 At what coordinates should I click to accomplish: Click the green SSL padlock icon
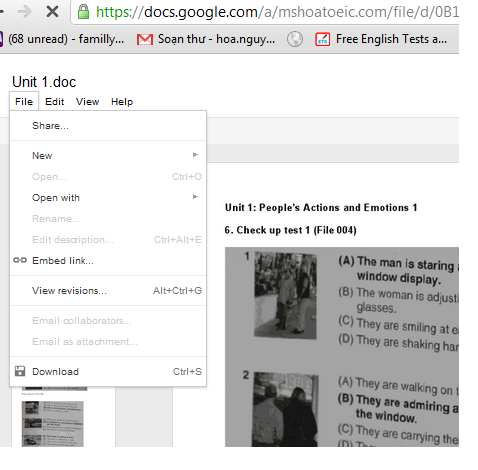(83, 12)
